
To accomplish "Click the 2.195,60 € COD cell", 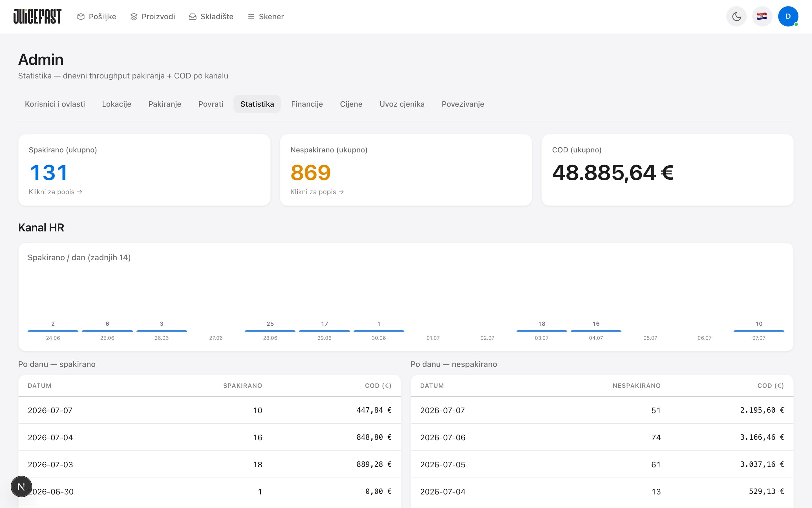I will [x=762, y=410].
